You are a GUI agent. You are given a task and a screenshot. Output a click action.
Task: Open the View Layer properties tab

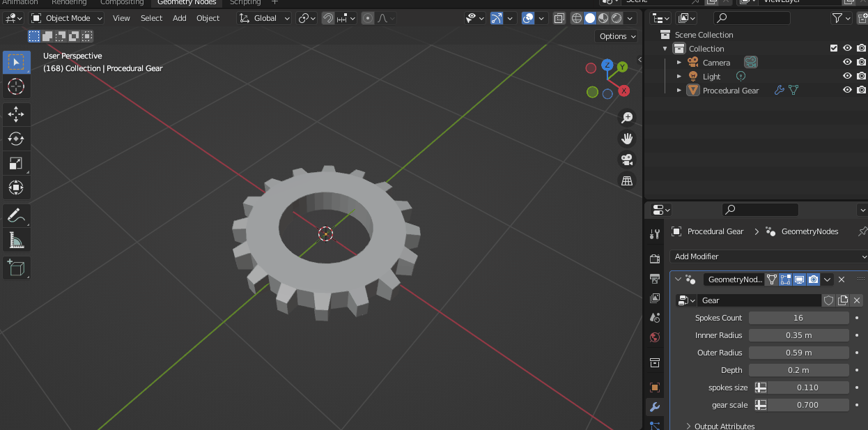pos(654,298)
